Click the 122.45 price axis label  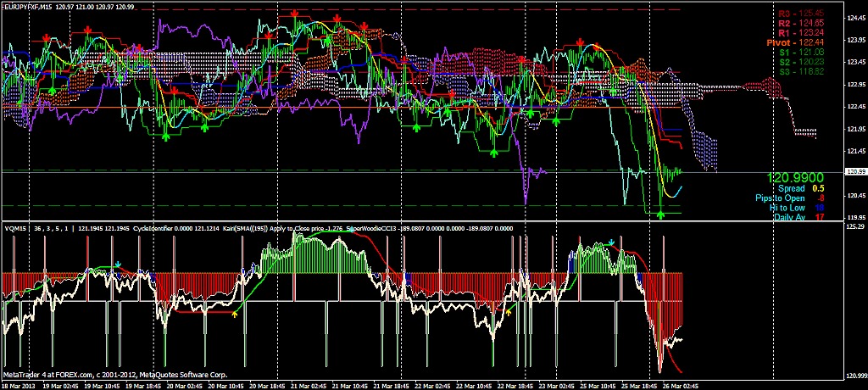pyautogui.click(x=856, y=107)
